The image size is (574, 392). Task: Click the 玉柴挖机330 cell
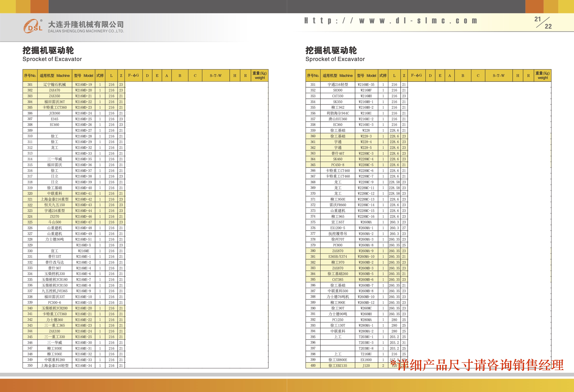tap(55, 274)
